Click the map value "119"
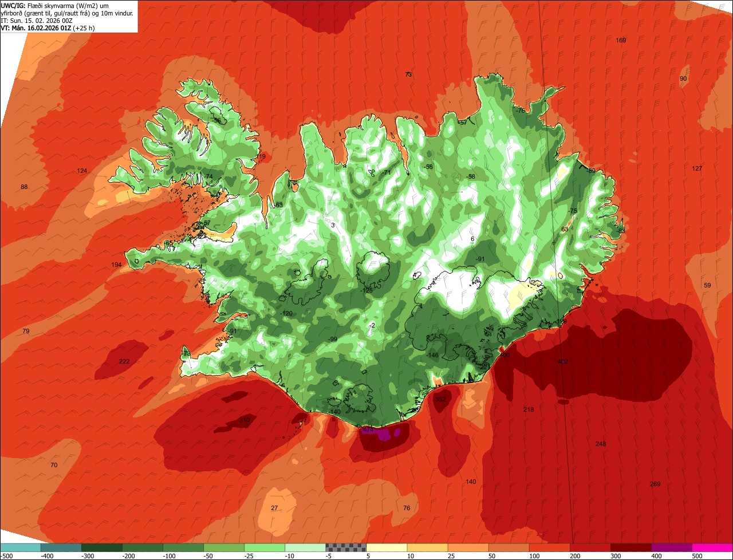Screen dimensions: 733x560 pyautogui.click(x=261, y=156)
